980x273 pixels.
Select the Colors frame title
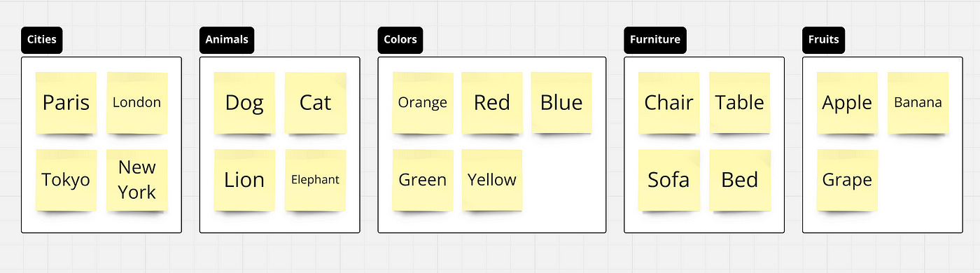pyautogui.click(x=400, y=40)
